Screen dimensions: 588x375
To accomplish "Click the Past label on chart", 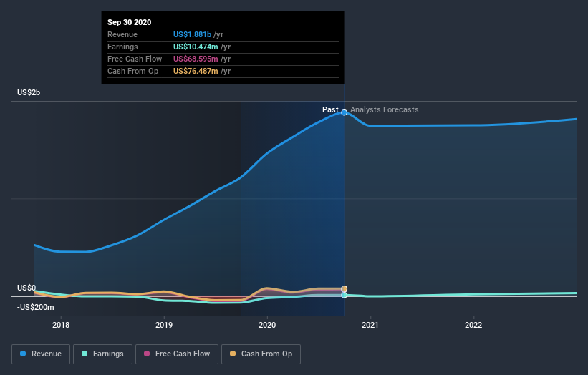I will tap(330, 109).
